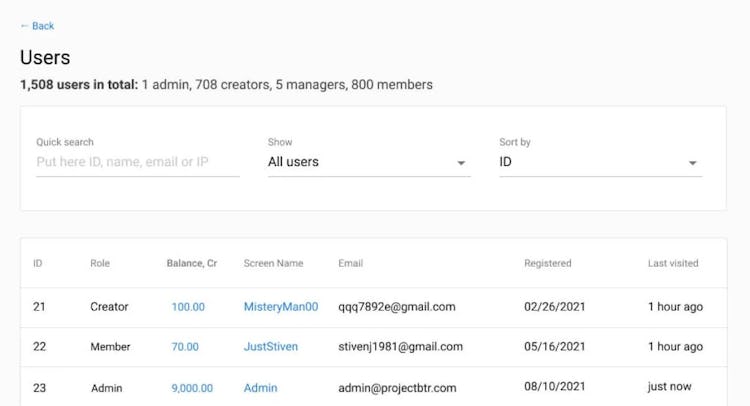Viewport: 750px width, 406px height.
Task: Open MisteryMan00 user profile link
Action: click(281, 307)
